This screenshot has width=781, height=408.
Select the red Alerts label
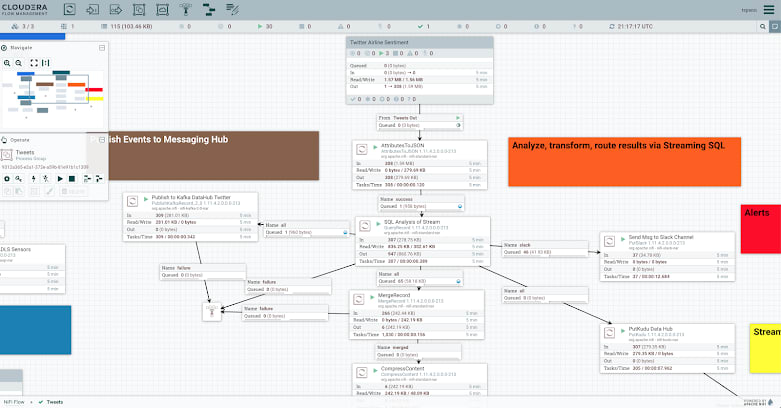coord(761,229)
